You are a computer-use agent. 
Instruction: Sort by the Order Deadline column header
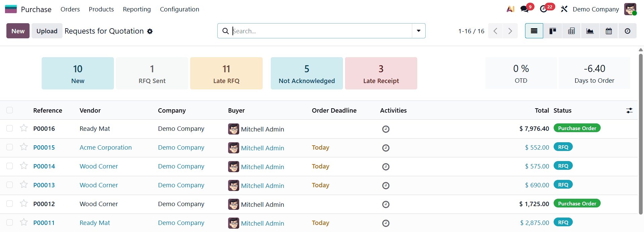pyautogui.click(x=334, y=110)
